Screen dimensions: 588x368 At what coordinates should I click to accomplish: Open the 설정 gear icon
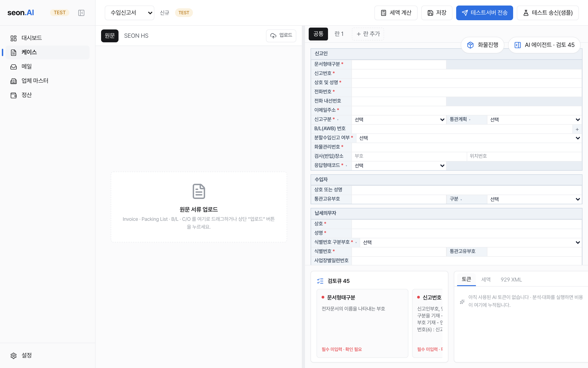14,356
